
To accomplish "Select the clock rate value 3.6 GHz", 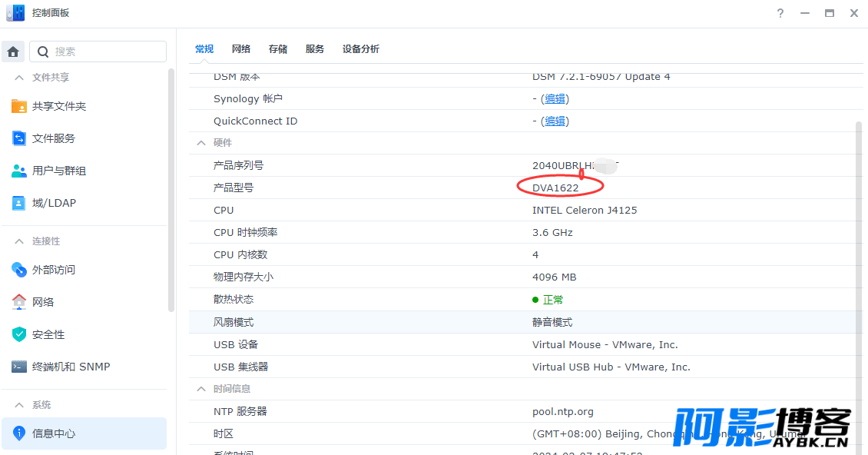I will [x=552, y=233].
